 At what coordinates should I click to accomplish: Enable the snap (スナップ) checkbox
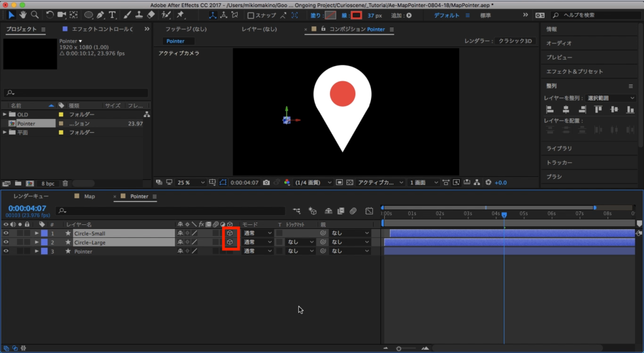pyautogui.click(x=251, y=15)
